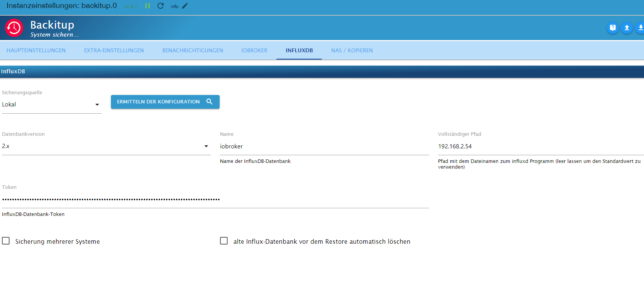The height and width of the screenshot is (288, 644).
Task: Select the ioBroker tab
Action: (254, 50)
